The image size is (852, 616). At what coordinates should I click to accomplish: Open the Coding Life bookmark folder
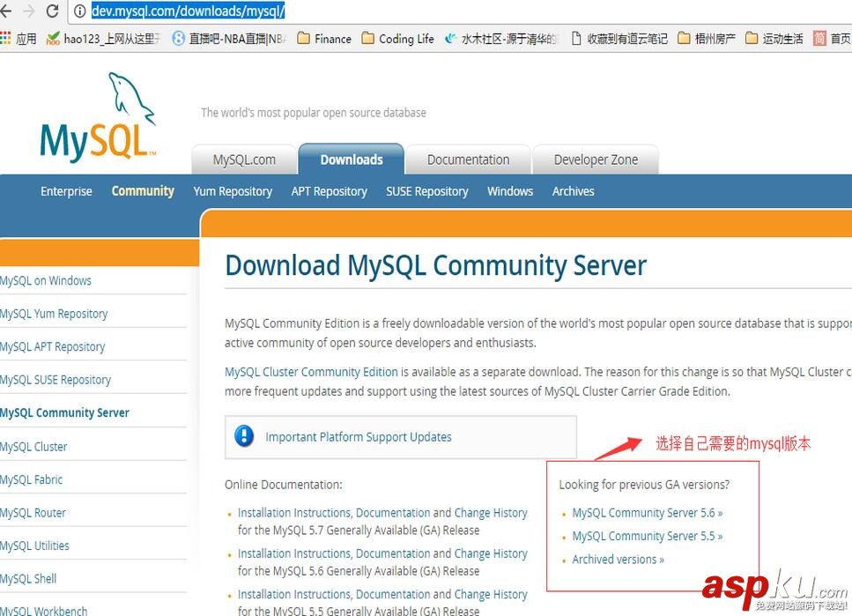pos(398,39)
